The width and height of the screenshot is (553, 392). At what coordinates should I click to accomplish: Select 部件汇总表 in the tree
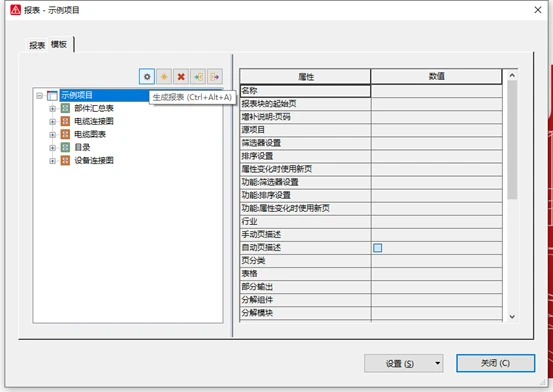(94, 108)
